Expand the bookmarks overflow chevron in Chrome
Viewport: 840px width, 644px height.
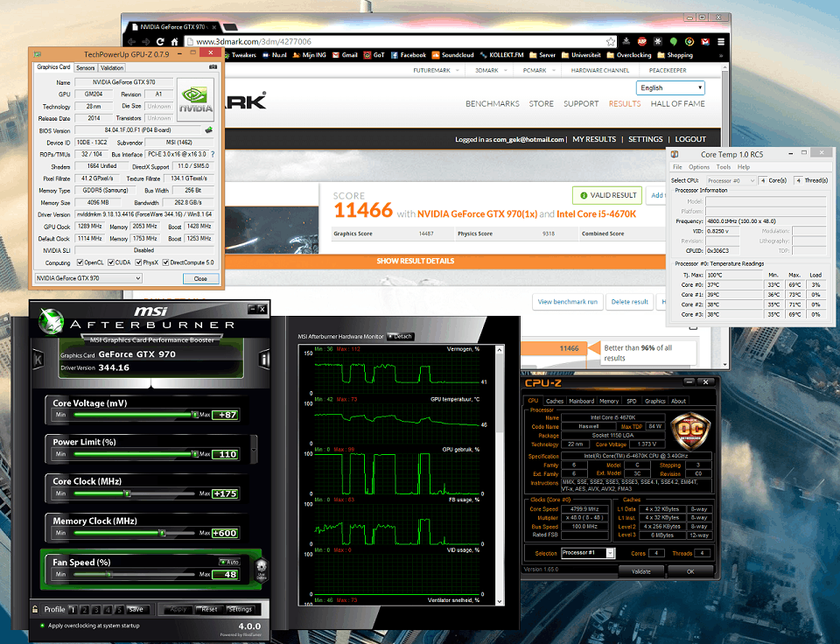pos(720,55)
